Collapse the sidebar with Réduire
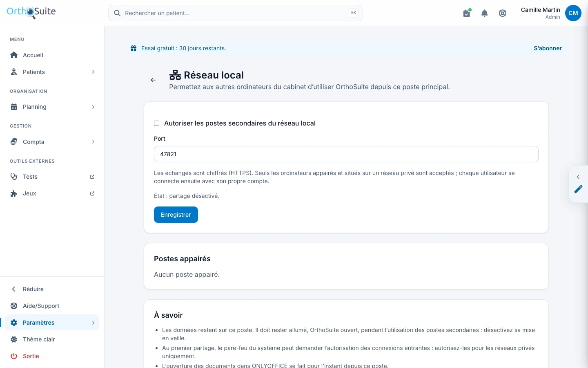The width and height of the screenshot is (588, 368). tap(52, 289)
